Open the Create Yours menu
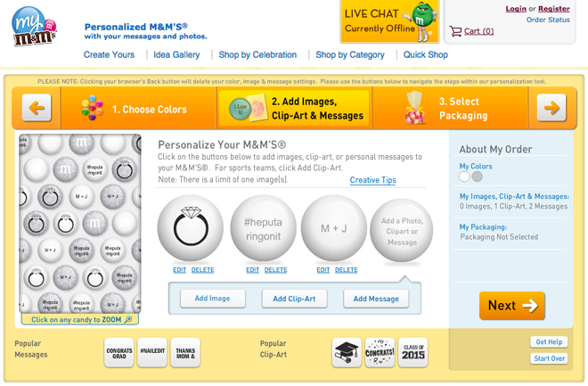The width and height of the screenshot is (588, 386). pyautogui.click(x=109, y=54)
